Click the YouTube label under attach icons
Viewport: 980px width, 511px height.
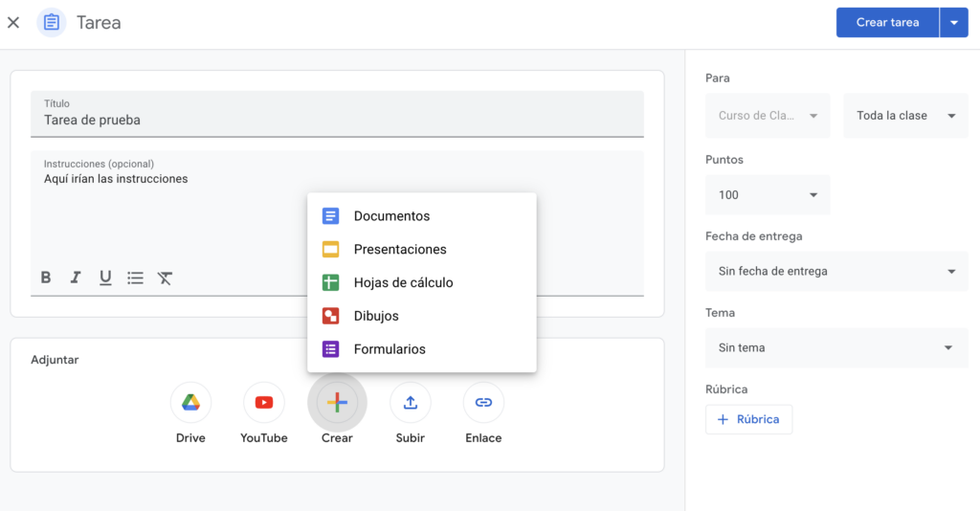click(x=264, y=438)
